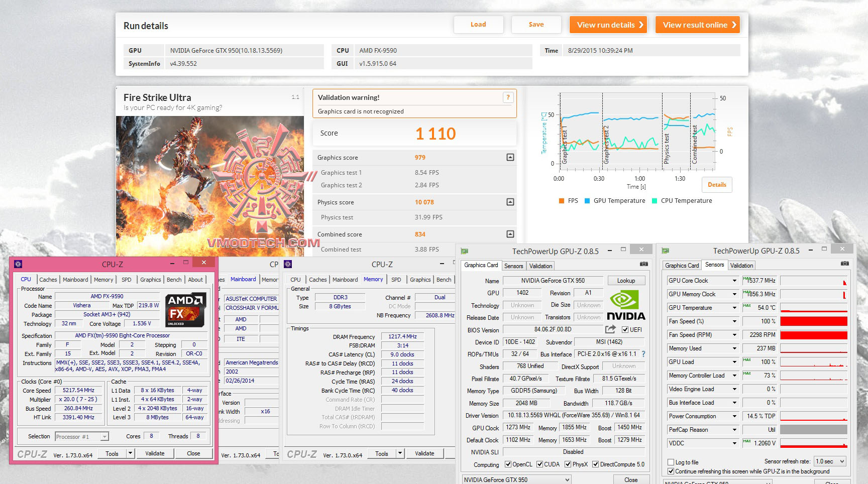Toggle the DirectCompute 5.0 checkbox
This screenshot has width=868, height=484.
(x=595, y=464)
